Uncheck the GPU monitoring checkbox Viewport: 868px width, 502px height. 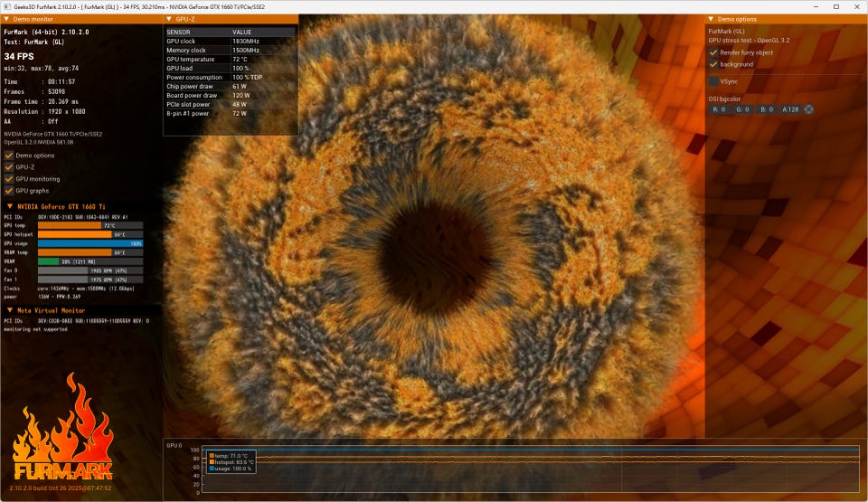(x=9, y=179)
